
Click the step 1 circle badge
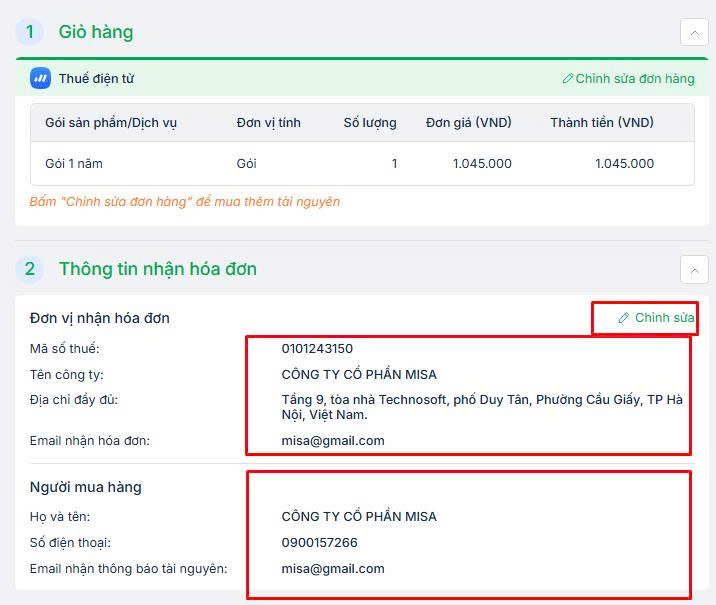point(30,32)
